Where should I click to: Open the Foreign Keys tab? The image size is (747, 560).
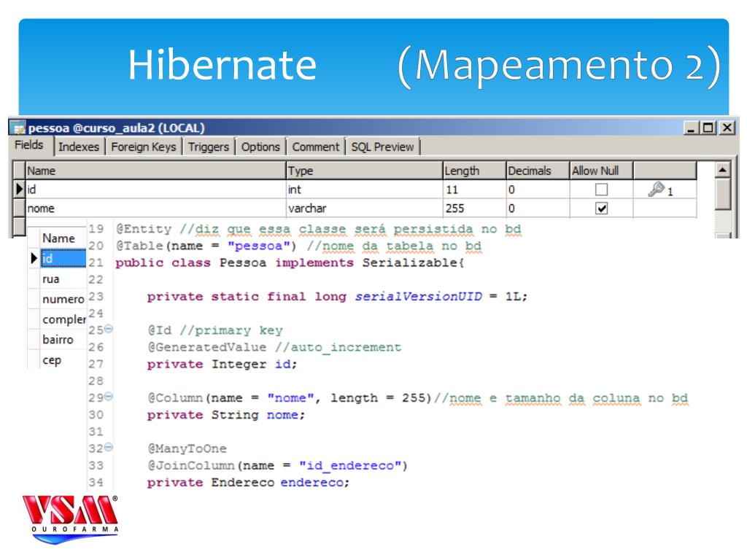click(144, 147)
